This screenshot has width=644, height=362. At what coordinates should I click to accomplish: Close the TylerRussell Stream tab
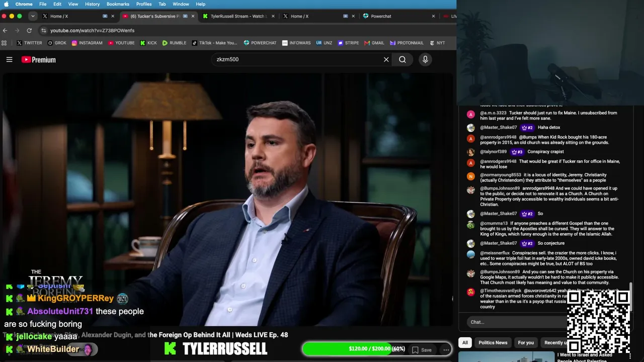pyautogui.click(x=273, y=16)
